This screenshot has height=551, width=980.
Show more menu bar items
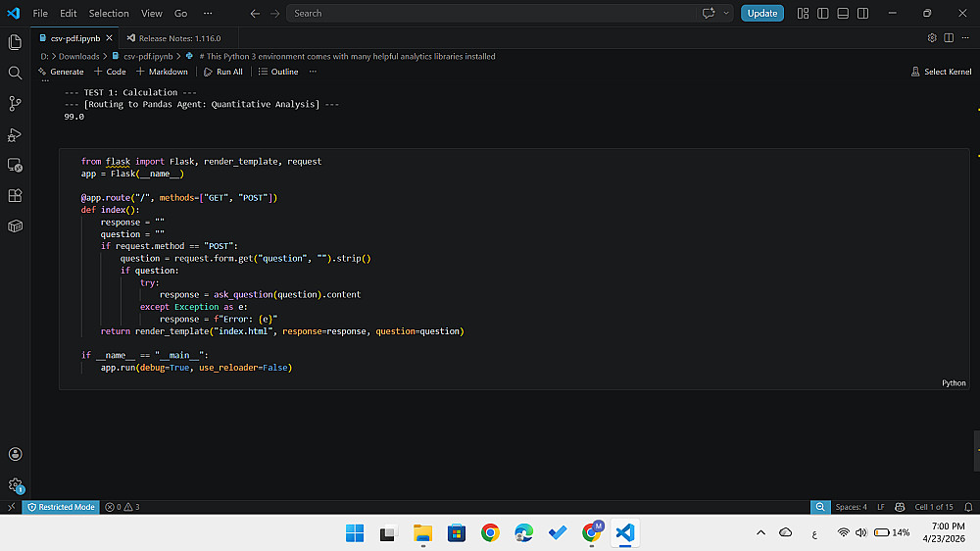pyautogui.click(x=208, y=13)
